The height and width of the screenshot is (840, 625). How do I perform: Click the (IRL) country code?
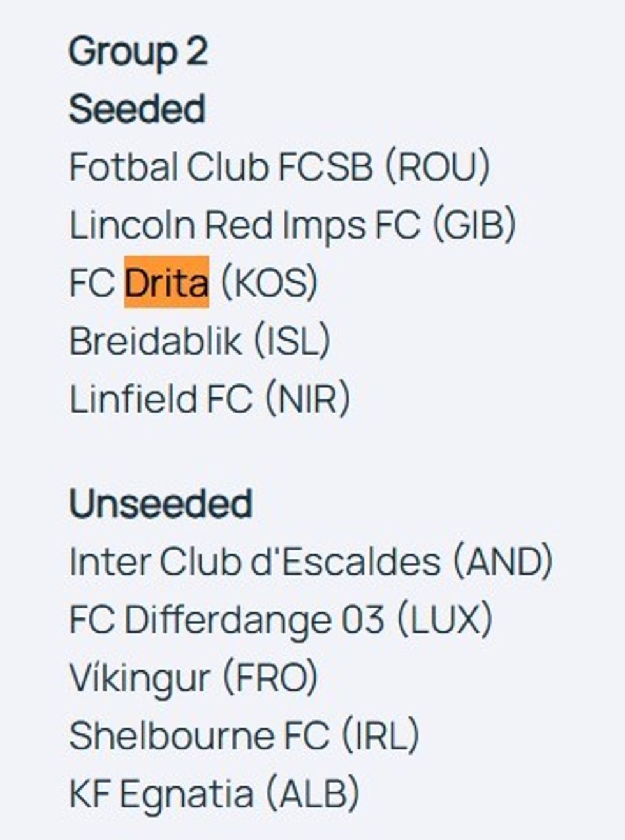point(381,736)
